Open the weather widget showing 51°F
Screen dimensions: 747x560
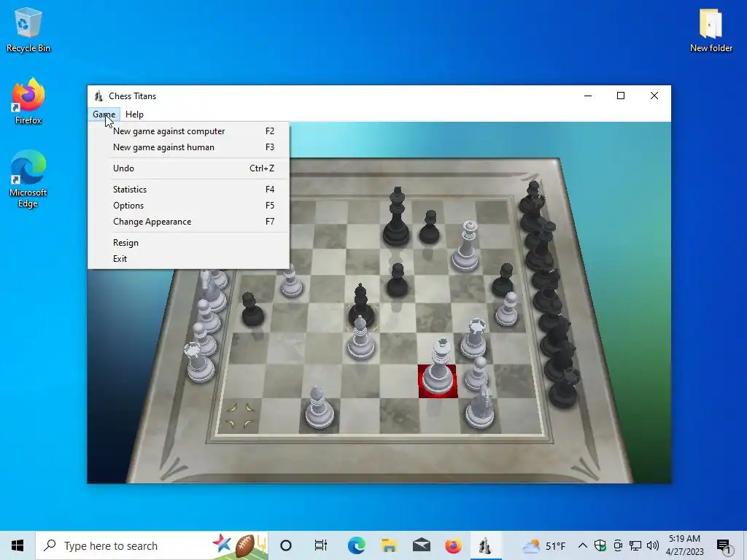[543, 545]
